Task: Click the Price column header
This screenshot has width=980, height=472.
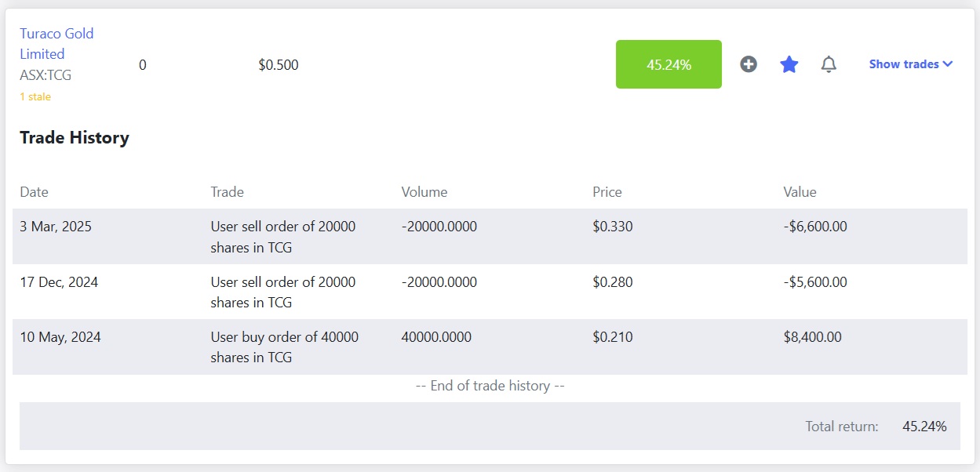Action: coord(607,192)
